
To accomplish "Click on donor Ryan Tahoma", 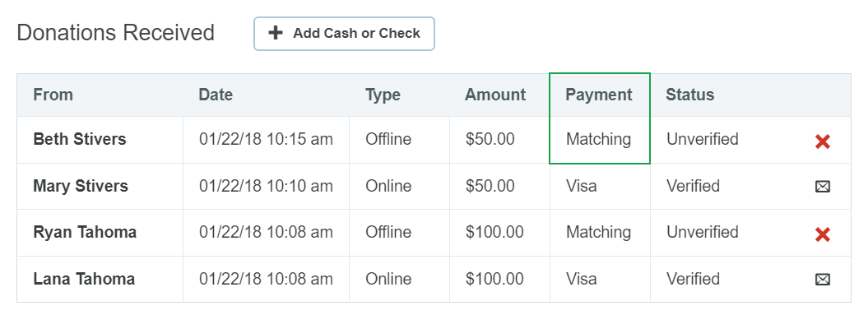I will tap(86, 232).
